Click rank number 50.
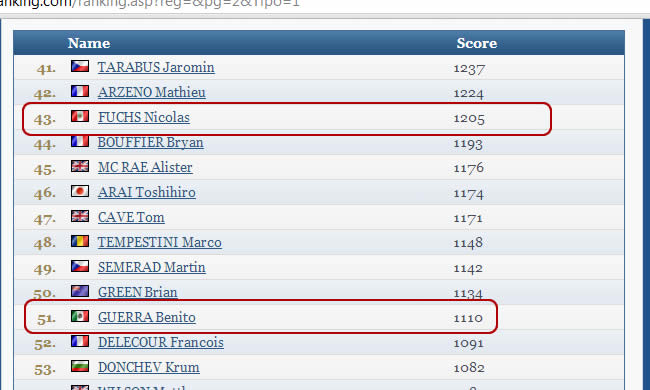The height and width of the screenshot is (390, 650). (45, 293)
